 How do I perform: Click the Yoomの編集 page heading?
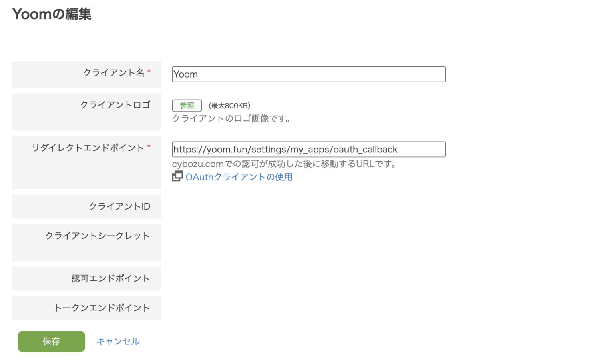[x=51, y=14]
